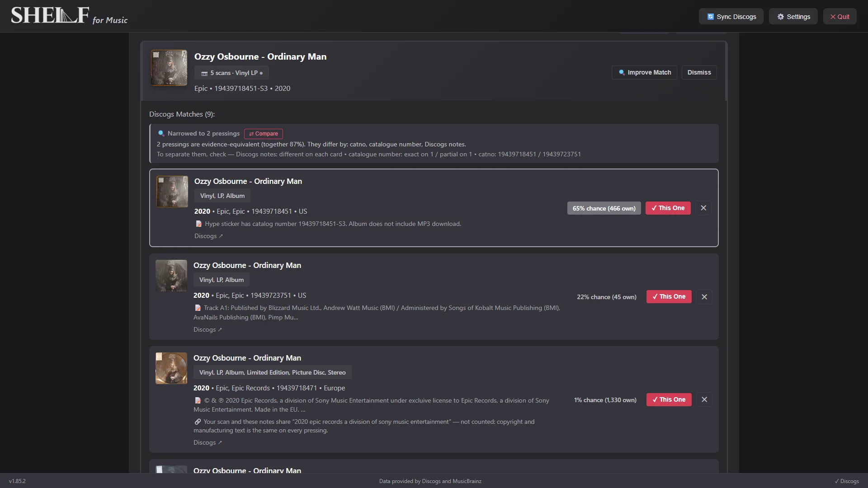Click the version label v1.85.2
The image size is (868, 488).
pyautogui.click(x=17, y=481)
